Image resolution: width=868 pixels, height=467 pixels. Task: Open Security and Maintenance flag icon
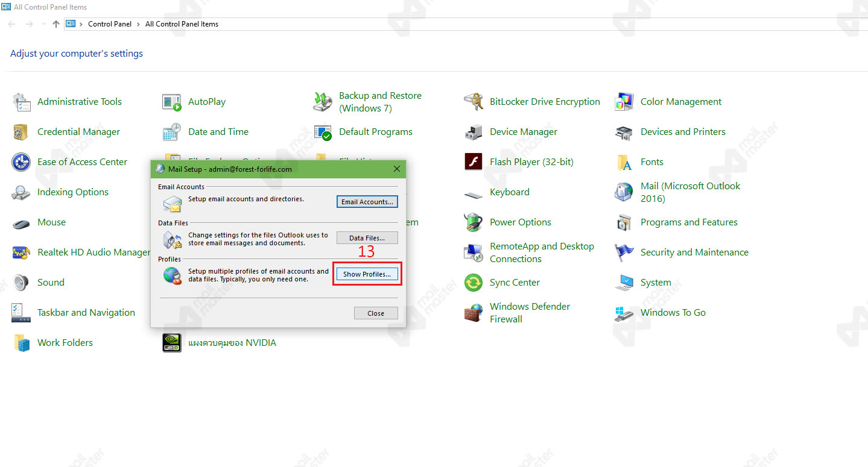(624, 252)
